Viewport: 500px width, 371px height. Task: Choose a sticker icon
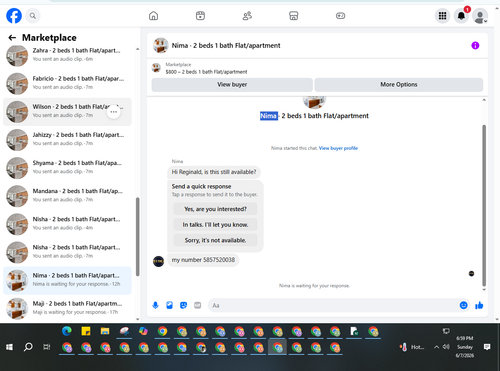(x=183, y=305)
